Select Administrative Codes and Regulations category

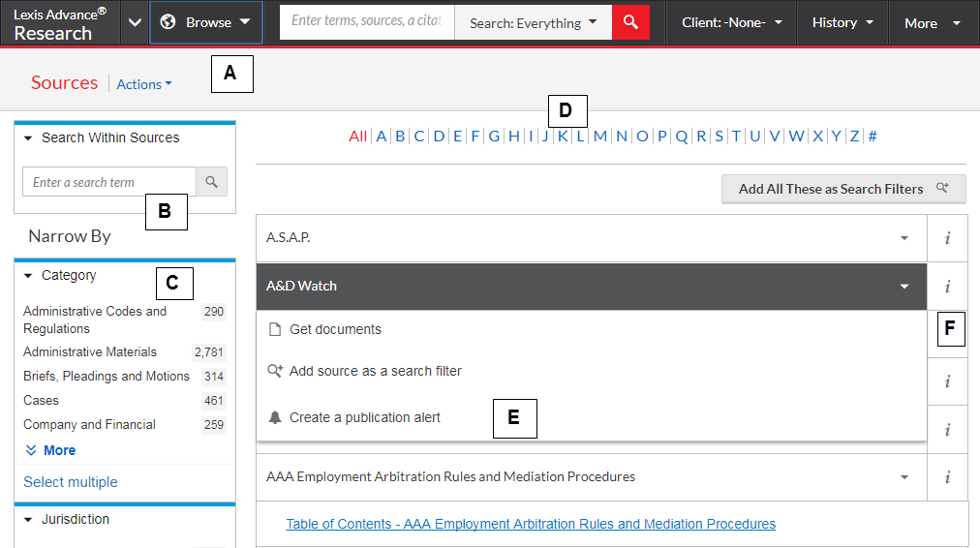95,320
